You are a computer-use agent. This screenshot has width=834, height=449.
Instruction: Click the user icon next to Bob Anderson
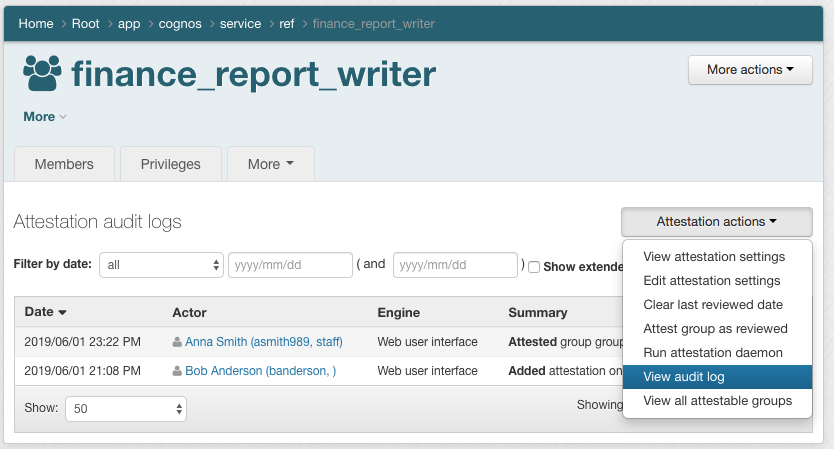tap(178, 371)
